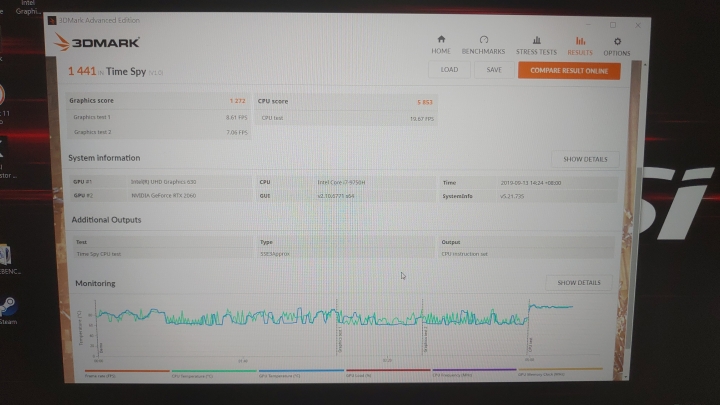Toggle the CPU Frequency (MHz) legend
Screen dimensions: 720x405
pyautogui.click(x=474, y=372)
